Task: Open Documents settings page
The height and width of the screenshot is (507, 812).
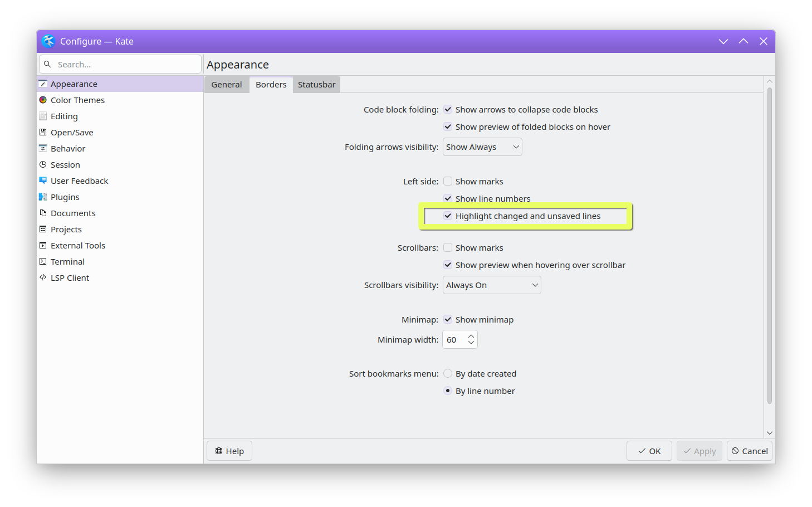Action: [120, 213]
